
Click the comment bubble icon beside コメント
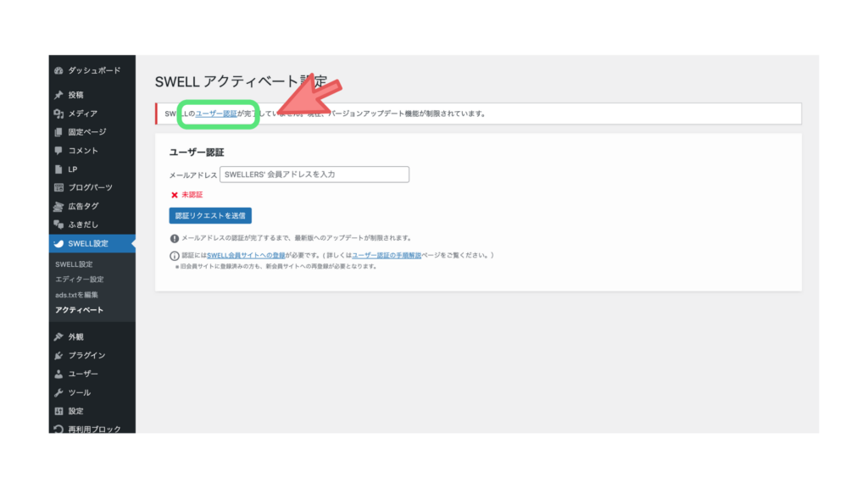click(58, 151)
